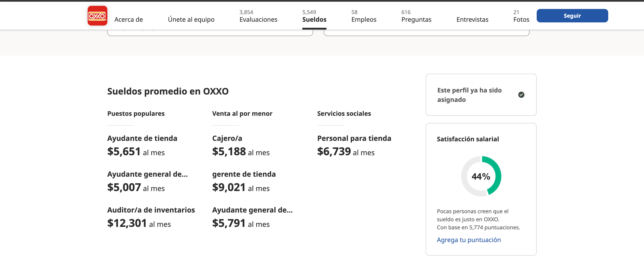This screenshot has width=644, height=258.
Task: Click the 44% satisfaction donut chart
Action: 481,176
